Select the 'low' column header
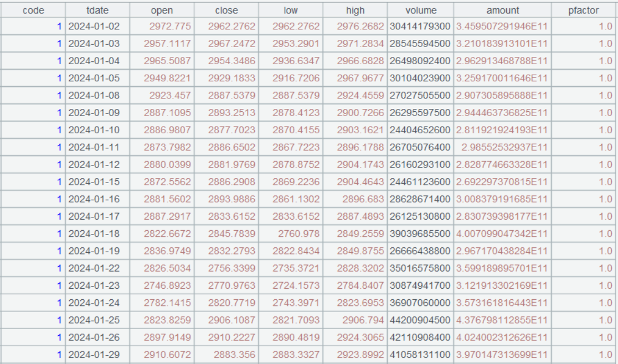This screenshot has width=618, height=364. coord(291,10)
